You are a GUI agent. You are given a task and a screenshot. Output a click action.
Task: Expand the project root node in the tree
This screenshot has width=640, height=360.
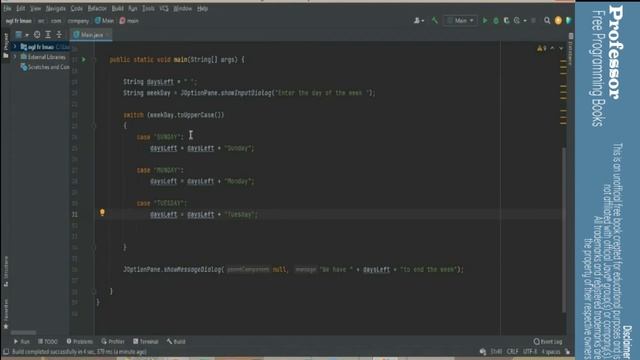(15, 47)
